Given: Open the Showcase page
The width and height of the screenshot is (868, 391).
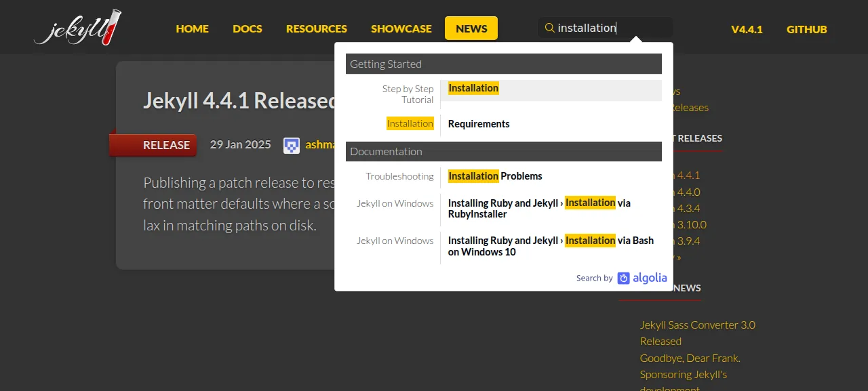Looking at the screenshot, I should [x=401, y=28].
